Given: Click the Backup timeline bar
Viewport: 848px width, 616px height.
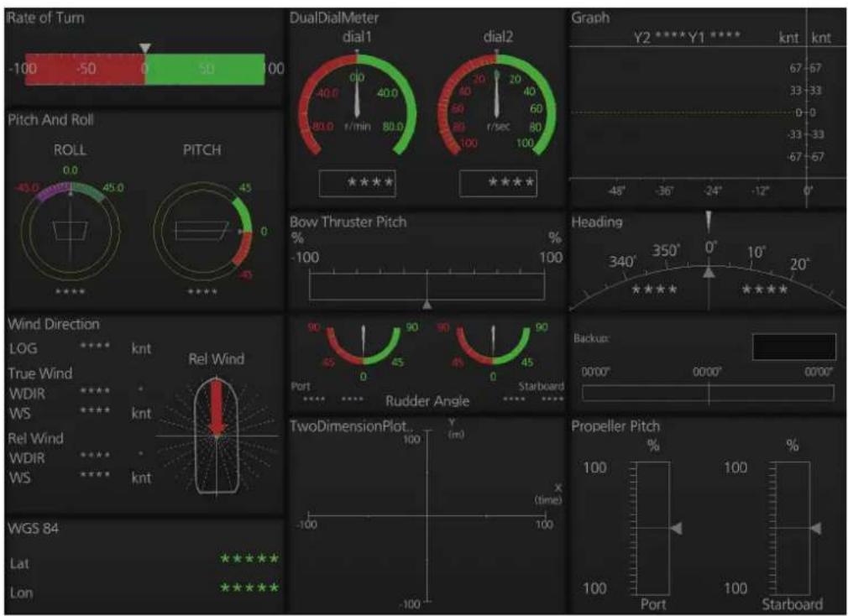Looking at the screenshot, I should click(708, 393).
